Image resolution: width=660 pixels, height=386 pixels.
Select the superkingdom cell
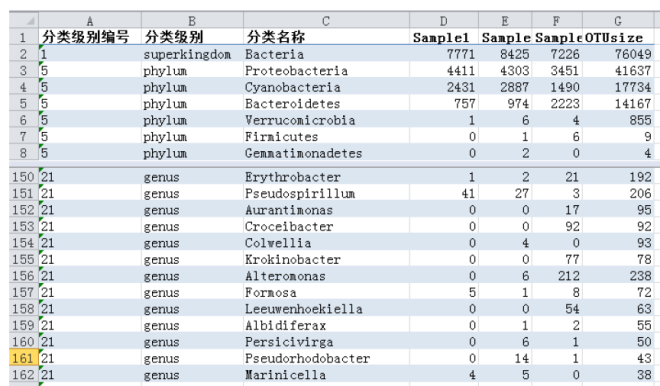click(x=192, y=54)
